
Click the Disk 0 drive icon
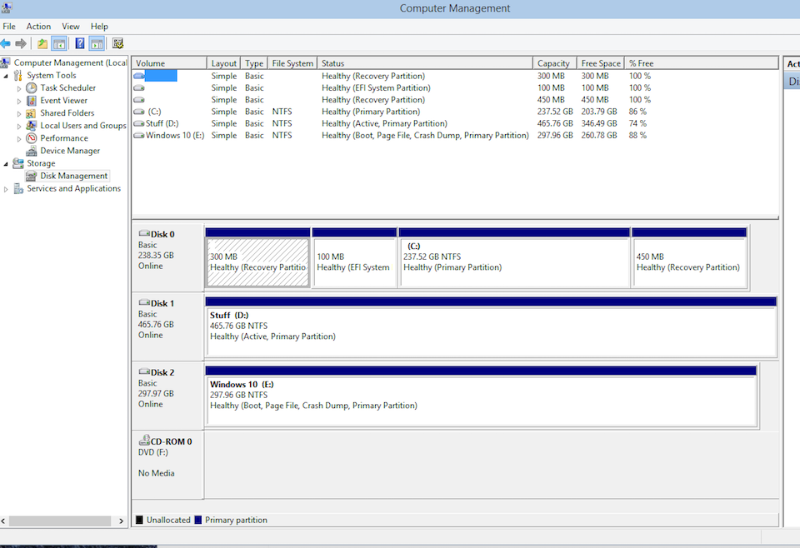tap(144, 234)
